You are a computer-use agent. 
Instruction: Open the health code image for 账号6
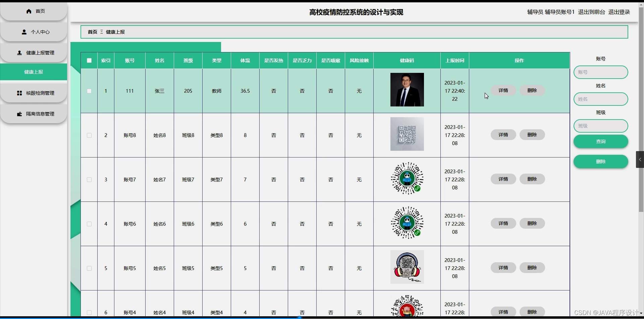[407, 223]
